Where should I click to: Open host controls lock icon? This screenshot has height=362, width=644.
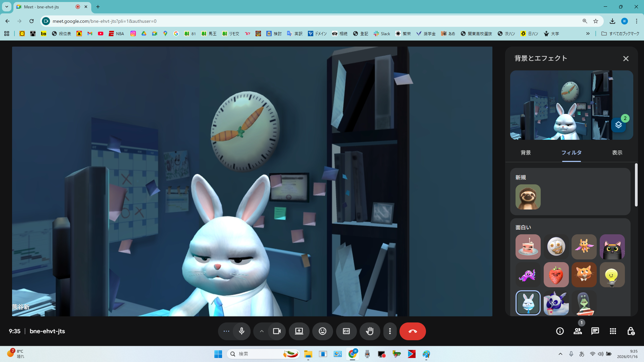(631, 331)
